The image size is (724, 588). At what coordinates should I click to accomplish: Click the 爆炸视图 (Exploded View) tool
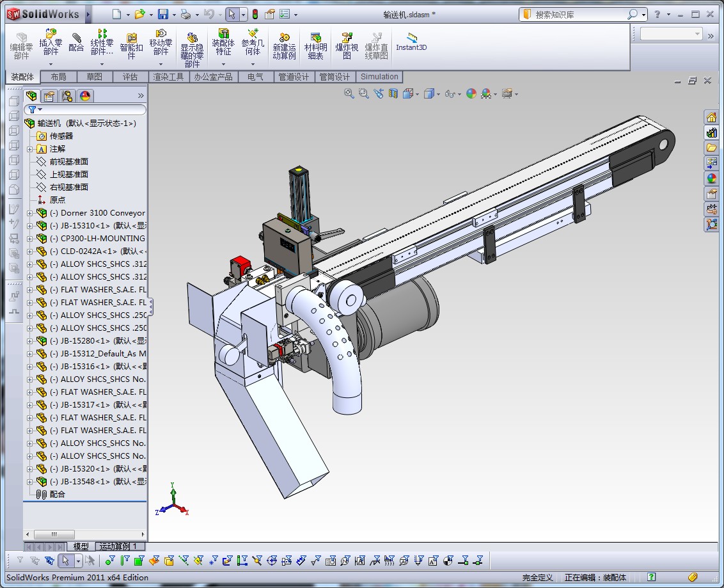(x=347, y=45)
